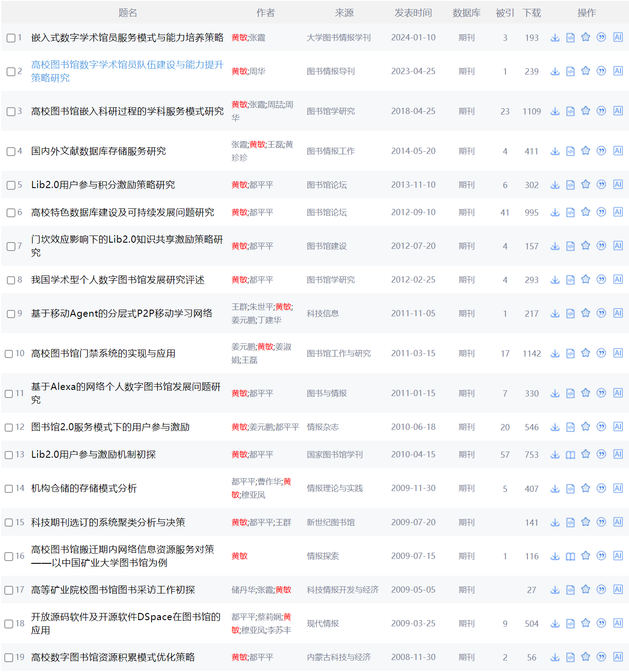Open HTML reading for 高校特色数据库建设及可持续发展问题研究

pos(570,212)
